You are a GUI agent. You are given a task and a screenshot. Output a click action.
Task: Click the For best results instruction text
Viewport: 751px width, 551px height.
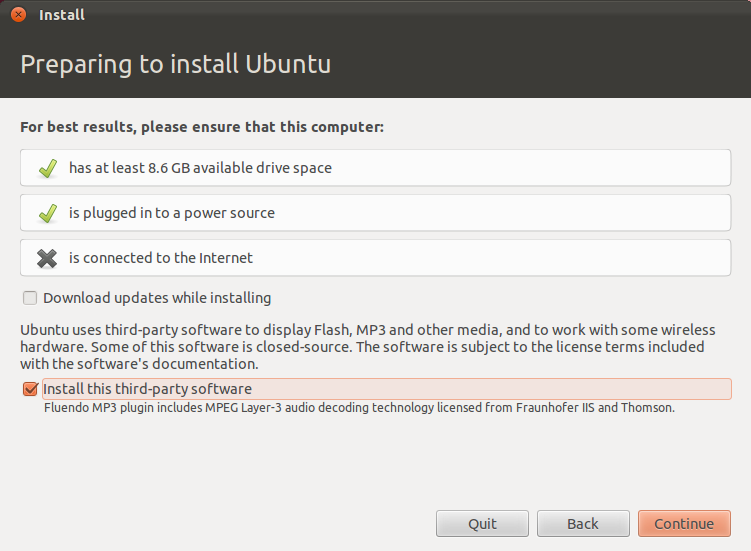(x=202, y=128)
